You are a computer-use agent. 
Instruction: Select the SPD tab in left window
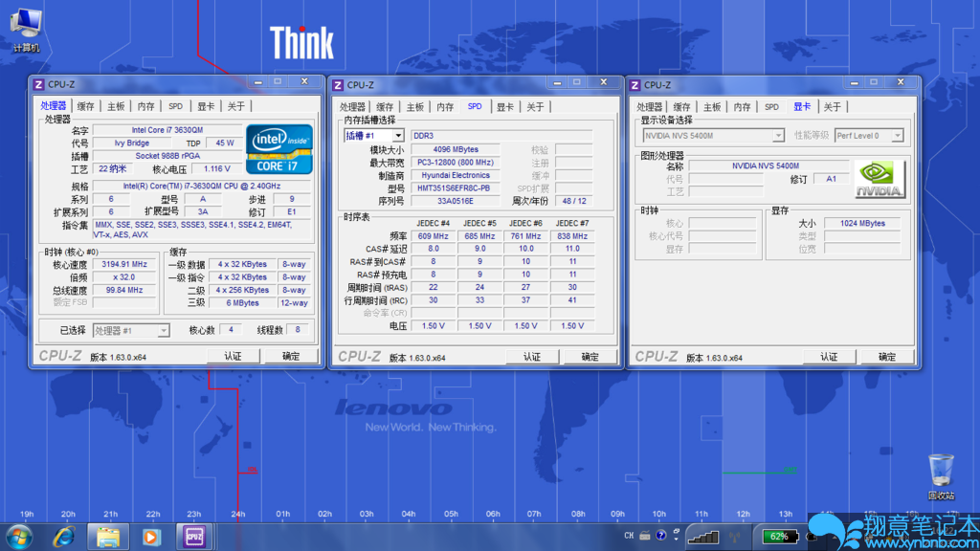(176, 106)
